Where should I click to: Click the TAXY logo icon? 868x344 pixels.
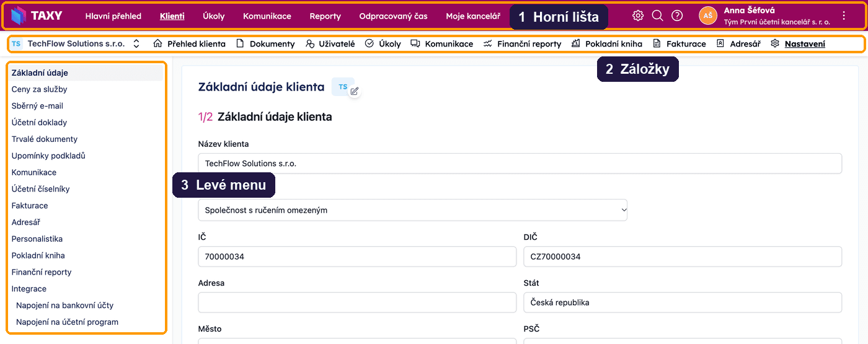click(x=19, y=15)
